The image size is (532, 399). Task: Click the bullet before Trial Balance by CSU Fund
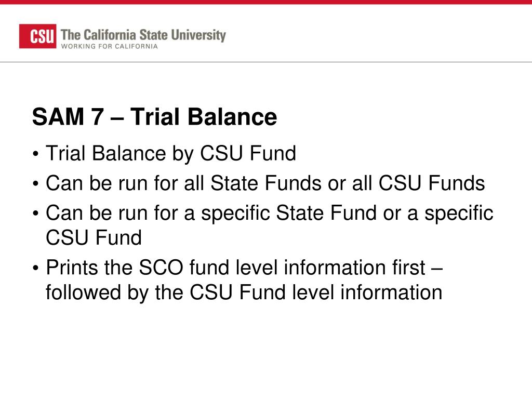[x=36, y=154]
